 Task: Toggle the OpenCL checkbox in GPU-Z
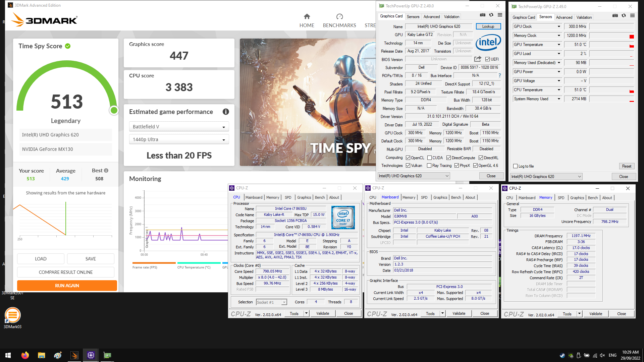pos(408,158)
